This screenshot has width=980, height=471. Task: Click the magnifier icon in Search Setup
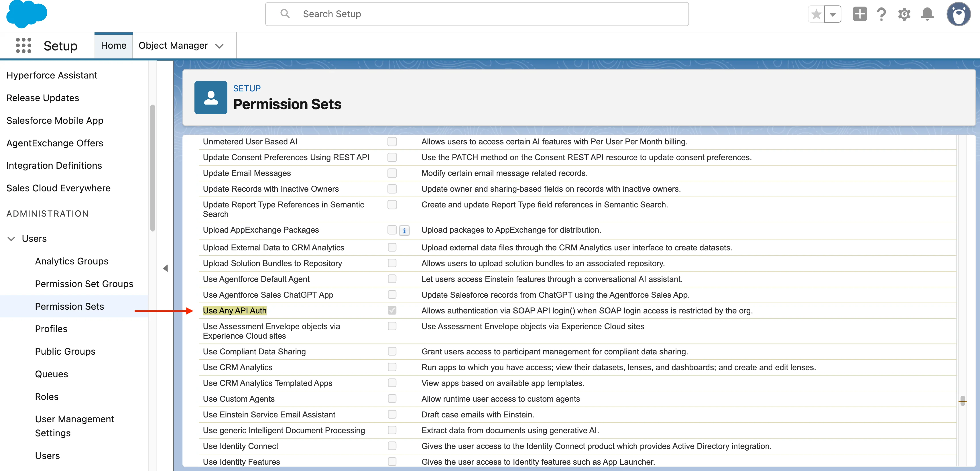point(285,14)
